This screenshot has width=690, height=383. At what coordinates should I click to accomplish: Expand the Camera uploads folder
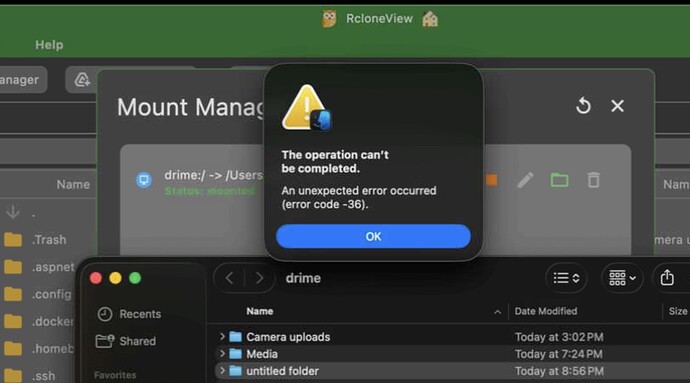[222, 337]
